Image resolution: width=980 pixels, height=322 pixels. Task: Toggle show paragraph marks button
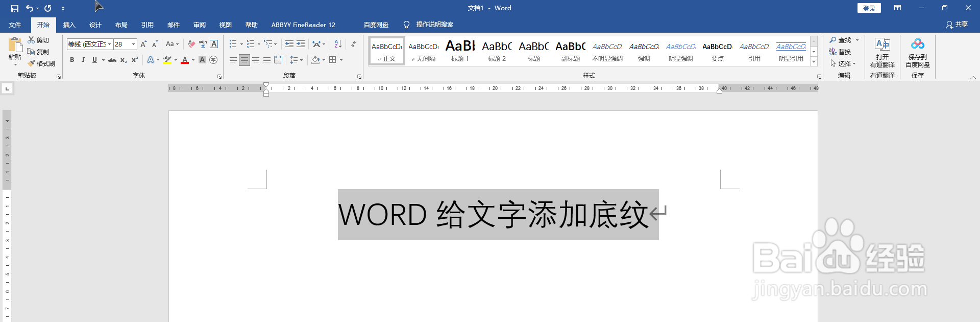[354, 44]
